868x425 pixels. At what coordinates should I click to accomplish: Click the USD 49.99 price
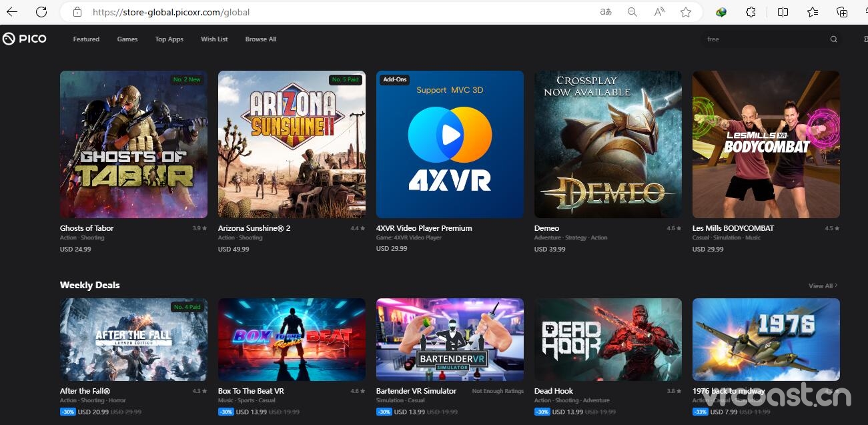click(234, 249)
